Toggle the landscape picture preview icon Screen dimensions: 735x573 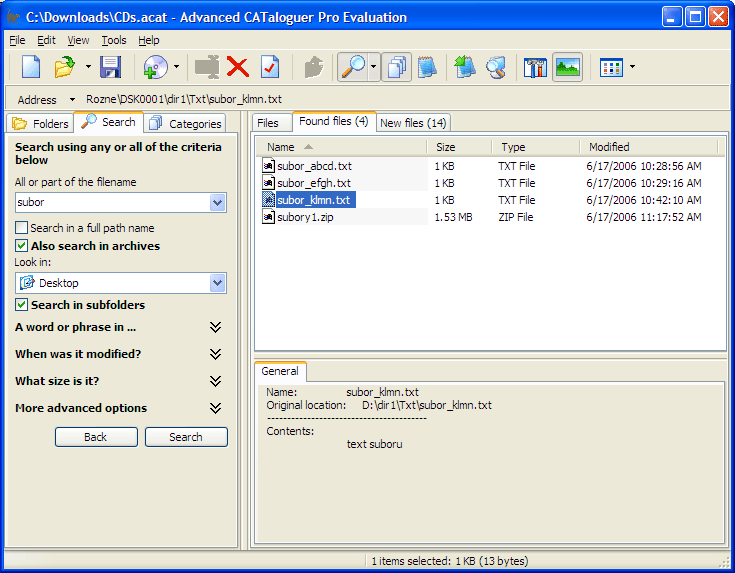coord(567,67)
